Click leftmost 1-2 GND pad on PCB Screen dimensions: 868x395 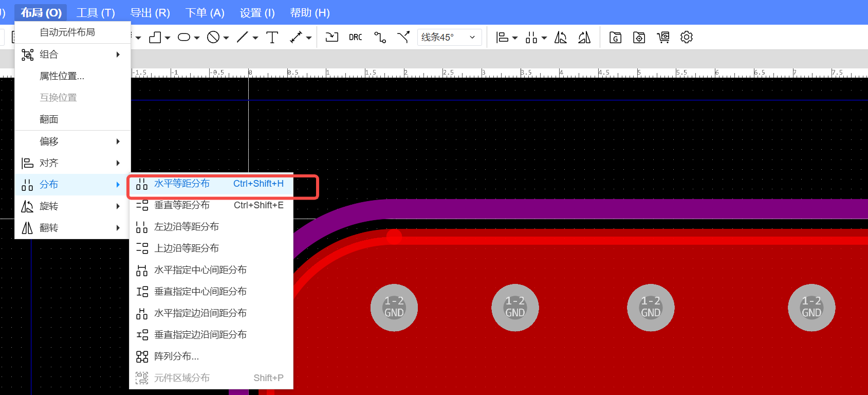[x=394, y=308]
